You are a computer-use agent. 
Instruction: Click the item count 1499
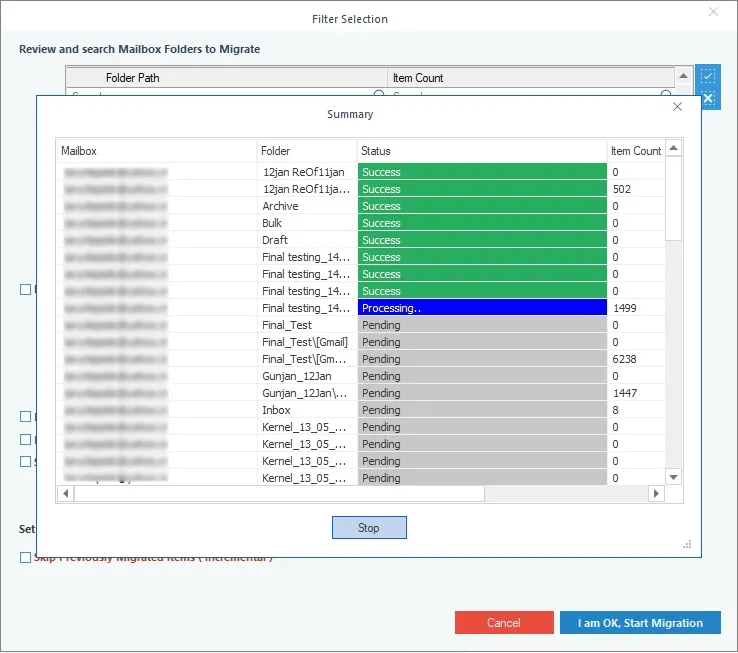coord(625,308)
